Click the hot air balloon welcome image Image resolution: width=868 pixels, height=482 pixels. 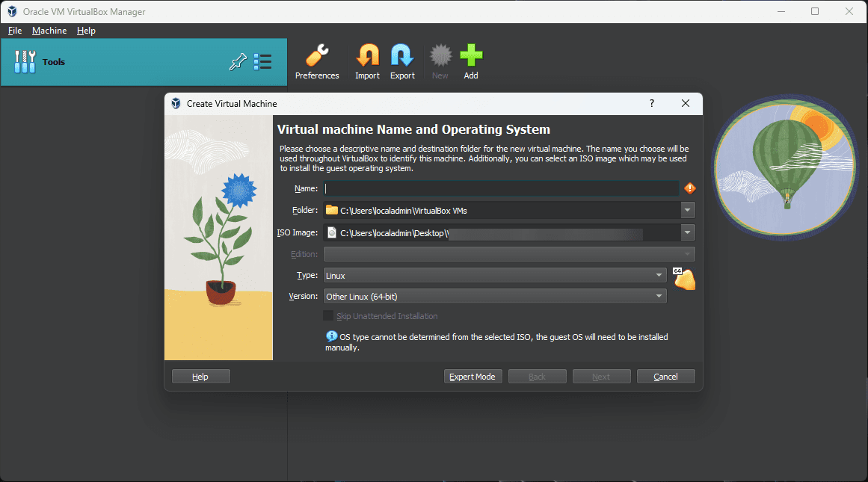[785, 167]
